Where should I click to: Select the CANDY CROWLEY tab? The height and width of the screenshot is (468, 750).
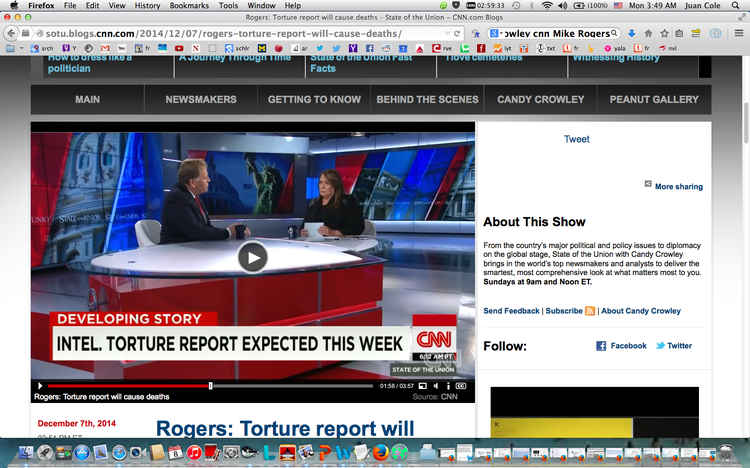540,100
